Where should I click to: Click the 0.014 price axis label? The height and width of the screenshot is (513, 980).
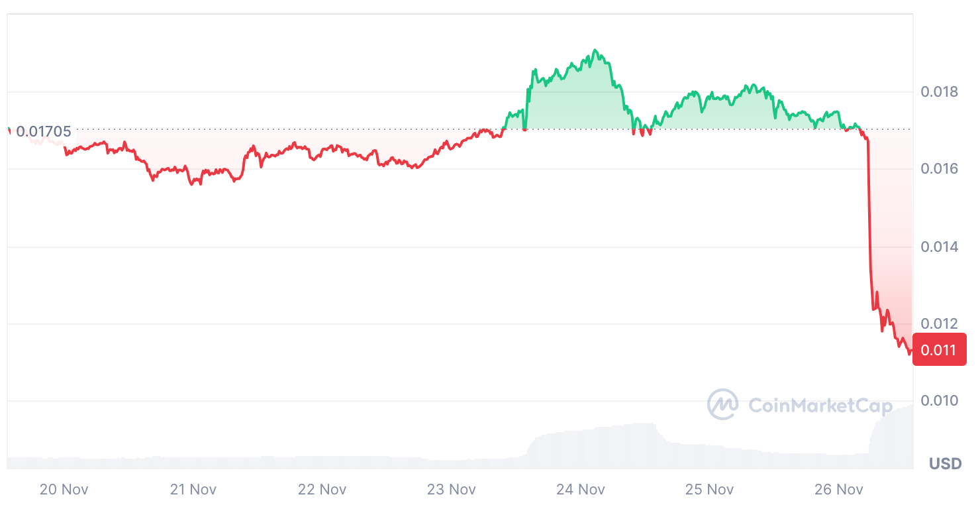coord(940,247)
